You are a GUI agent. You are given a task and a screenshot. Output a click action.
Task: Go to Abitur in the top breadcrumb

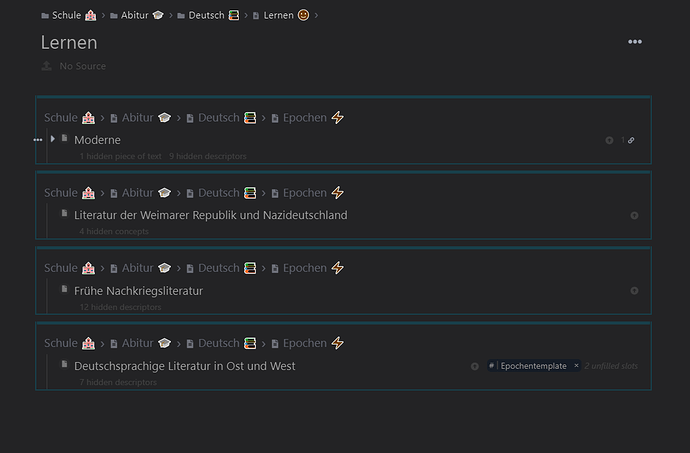(x=137, y=15)
